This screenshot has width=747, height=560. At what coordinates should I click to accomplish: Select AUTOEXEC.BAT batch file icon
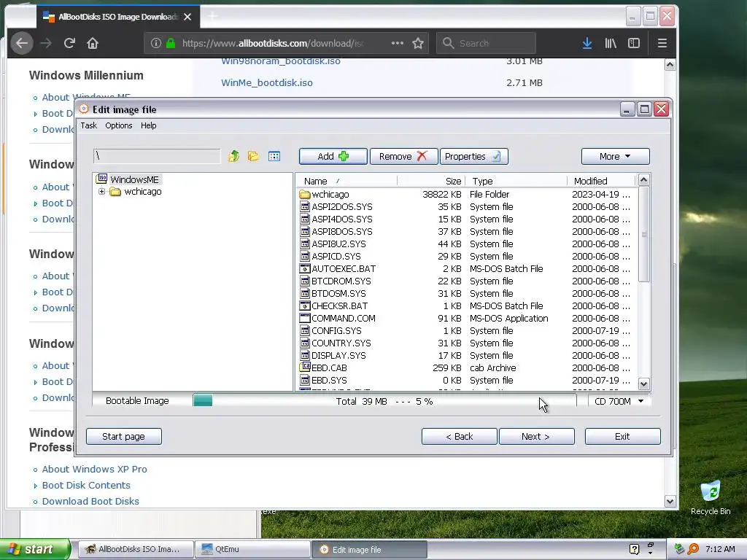click(x=305, y=268)
